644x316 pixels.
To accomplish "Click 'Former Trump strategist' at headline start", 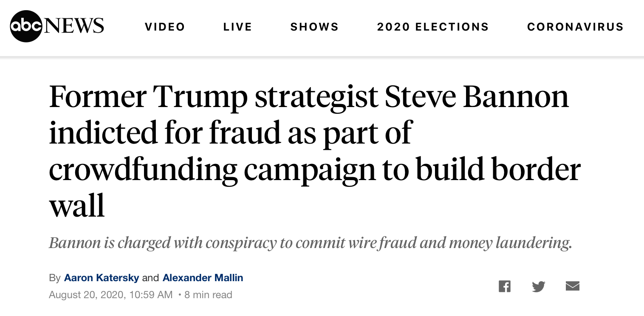I will point(149,97).
